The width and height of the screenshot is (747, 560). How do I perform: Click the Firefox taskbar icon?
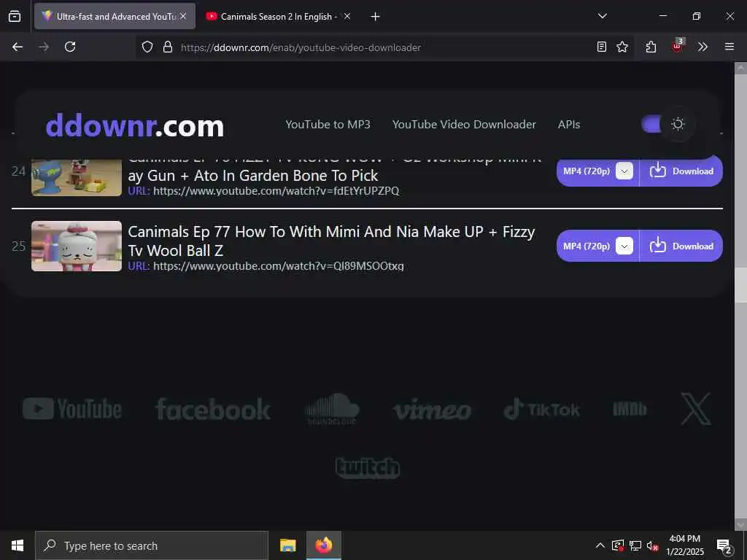tap(323, 545)
